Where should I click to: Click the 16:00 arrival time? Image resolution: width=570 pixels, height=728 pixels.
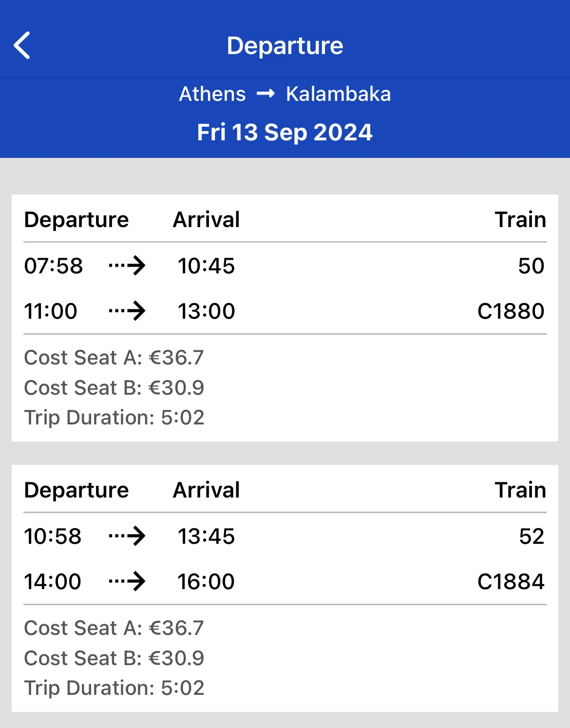[206, 582]
